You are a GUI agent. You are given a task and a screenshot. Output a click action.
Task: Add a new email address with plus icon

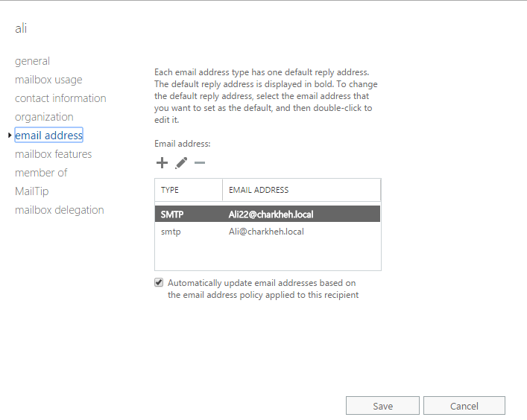[x=162, y=163]
